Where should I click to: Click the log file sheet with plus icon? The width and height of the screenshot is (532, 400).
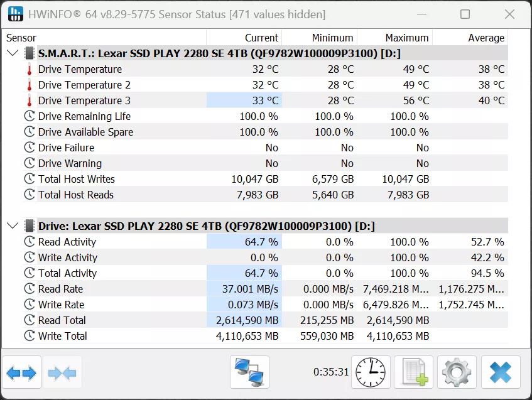point(413,372)
